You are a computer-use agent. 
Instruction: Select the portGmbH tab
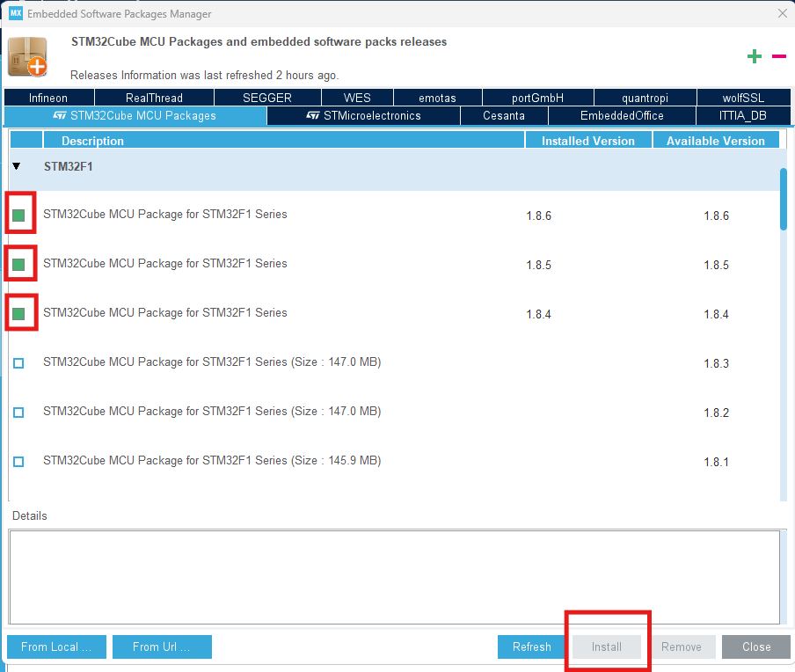pyautogui.click(x=538, y=98)
